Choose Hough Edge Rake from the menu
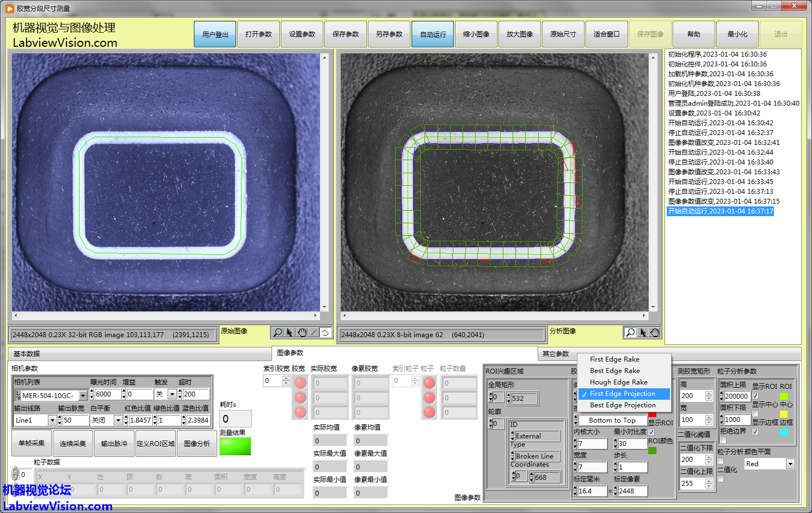This screenshot has height=513, width=812. point(618,382)
